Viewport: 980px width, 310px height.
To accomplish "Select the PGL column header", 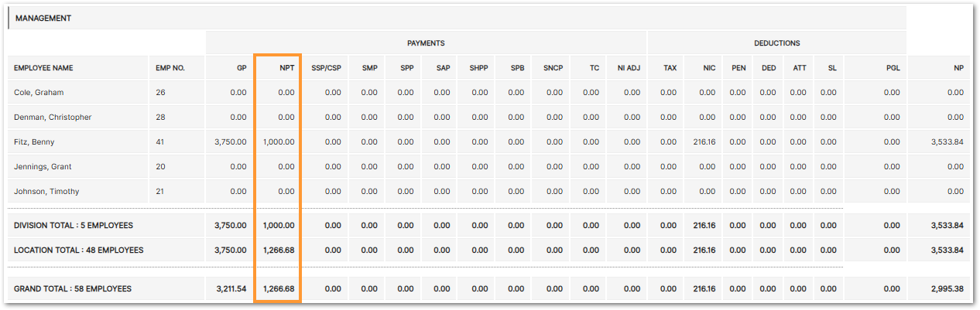I will coord(893,68).
